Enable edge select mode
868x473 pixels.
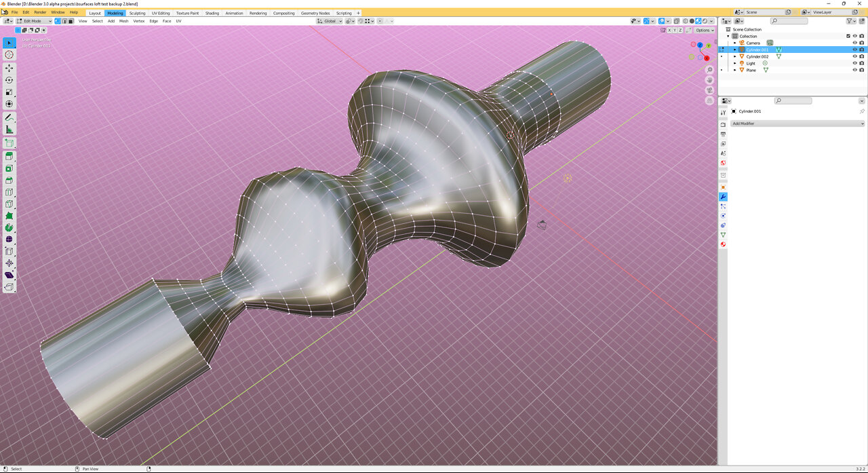[x=64, y=21]
